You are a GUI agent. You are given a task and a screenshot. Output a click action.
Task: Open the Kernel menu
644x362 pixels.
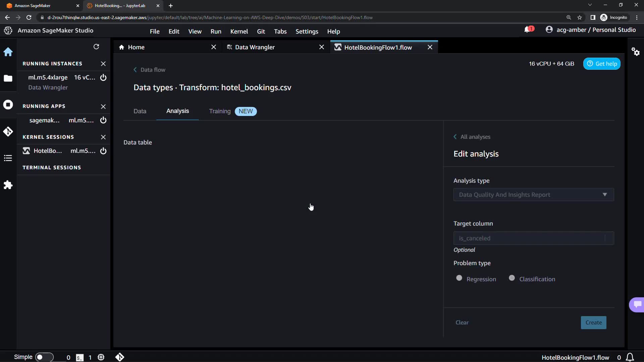tap(239, 32)
